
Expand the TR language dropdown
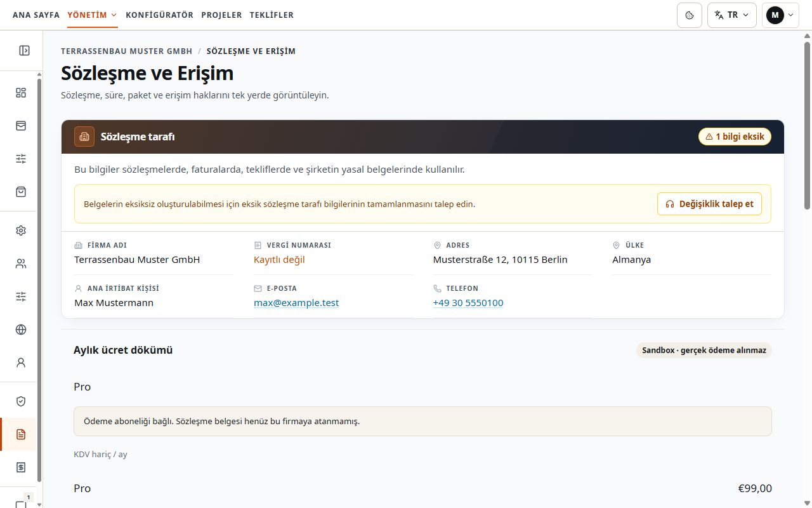pos(732,15)
